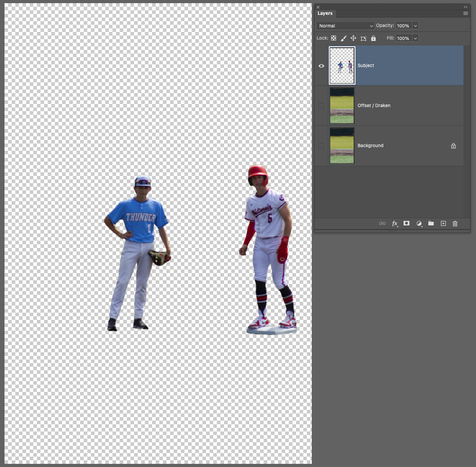The height and width of the screenshot is (467, 476).
Task: Open the Layers panel menu
Action: pyautogui.click(x=465, y=13)
